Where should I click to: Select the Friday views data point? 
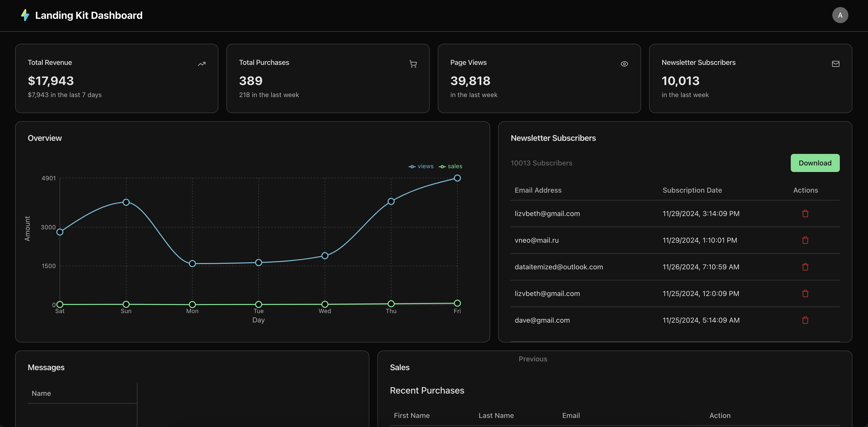coord(457,178)
